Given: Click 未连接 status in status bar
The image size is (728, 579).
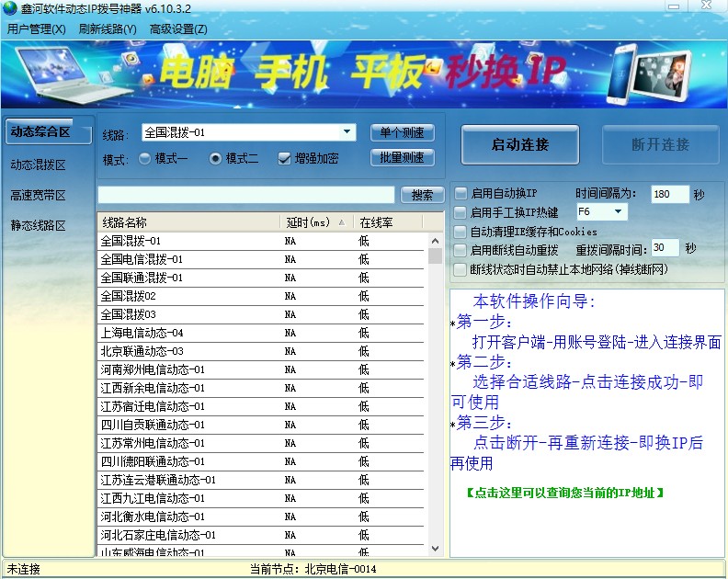Looking at the screenshot, I should (x=23, y=569).
